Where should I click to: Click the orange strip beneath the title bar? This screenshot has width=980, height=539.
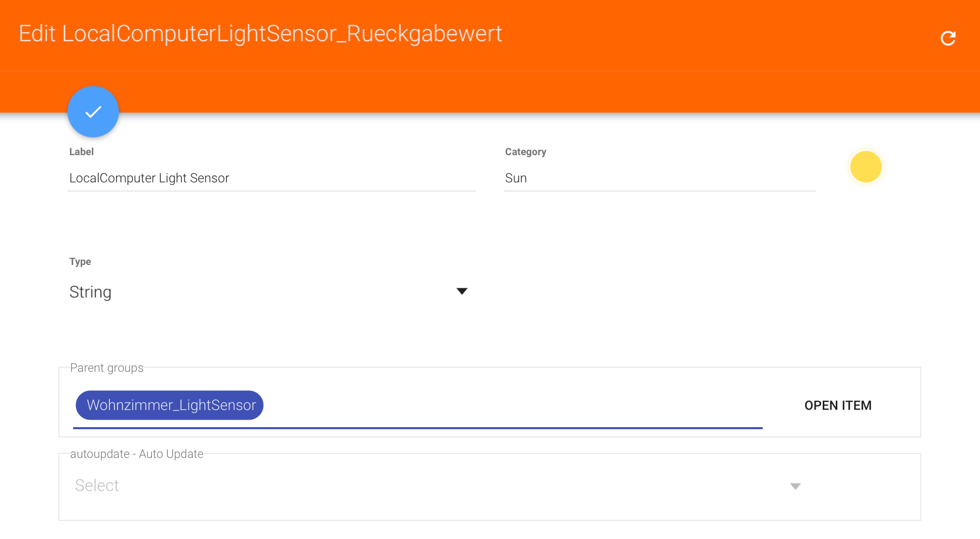pyautogui.click(x=504, y=92)
